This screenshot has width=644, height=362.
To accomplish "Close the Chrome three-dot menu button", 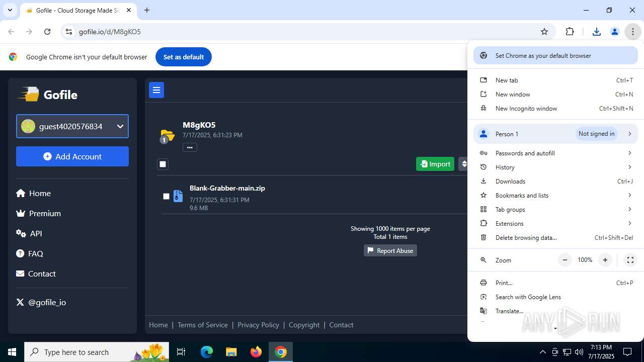I will [632, 32].
